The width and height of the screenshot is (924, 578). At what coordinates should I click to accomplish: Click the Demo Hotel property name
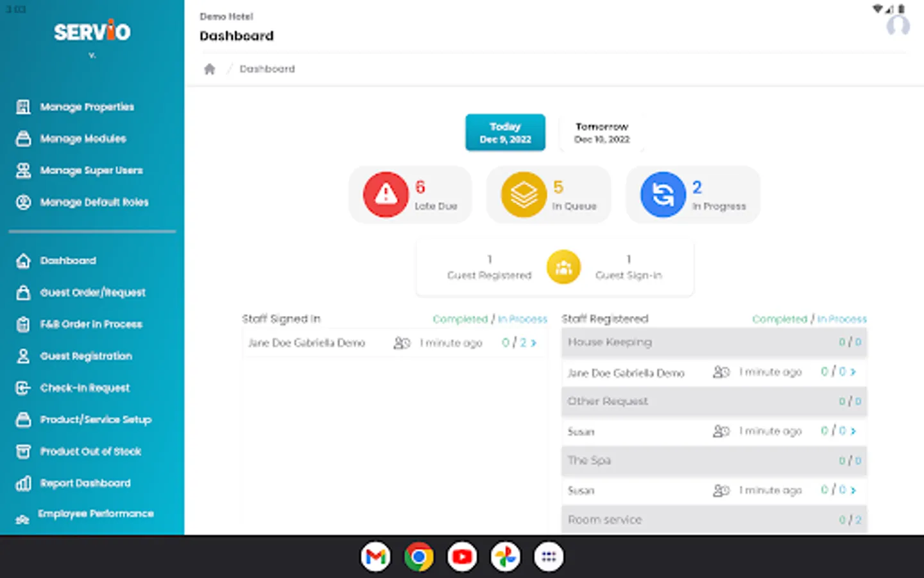pos(227,17)
